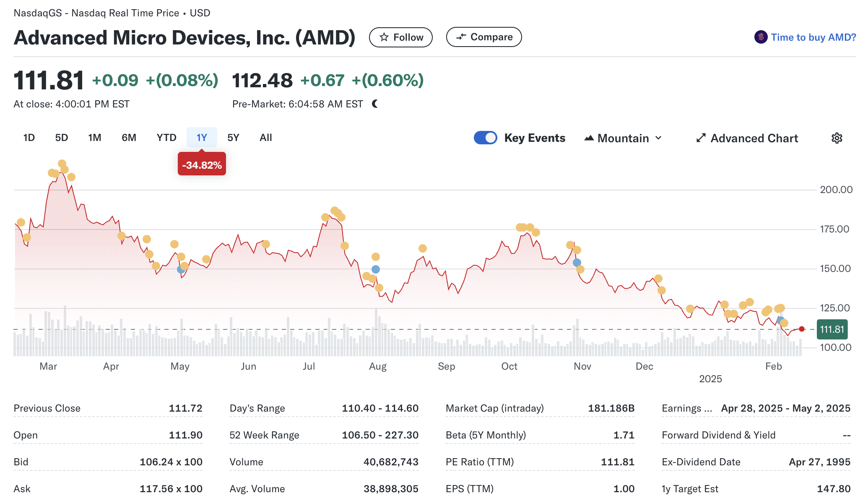Select the YTD range tab

(x=166, y=138)
